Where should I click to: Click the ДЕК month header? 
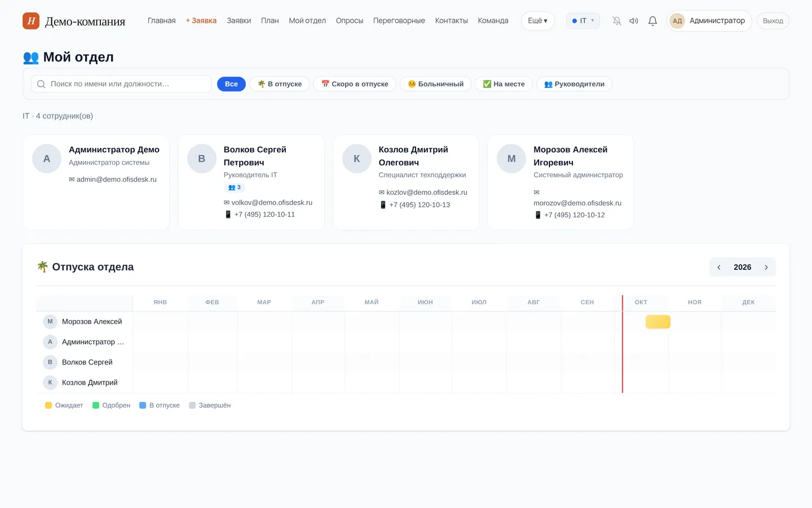[748, 303]
